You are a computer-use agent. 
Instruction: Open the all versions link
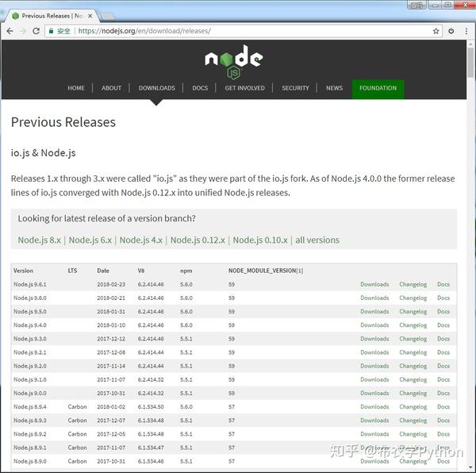point(317,240)
